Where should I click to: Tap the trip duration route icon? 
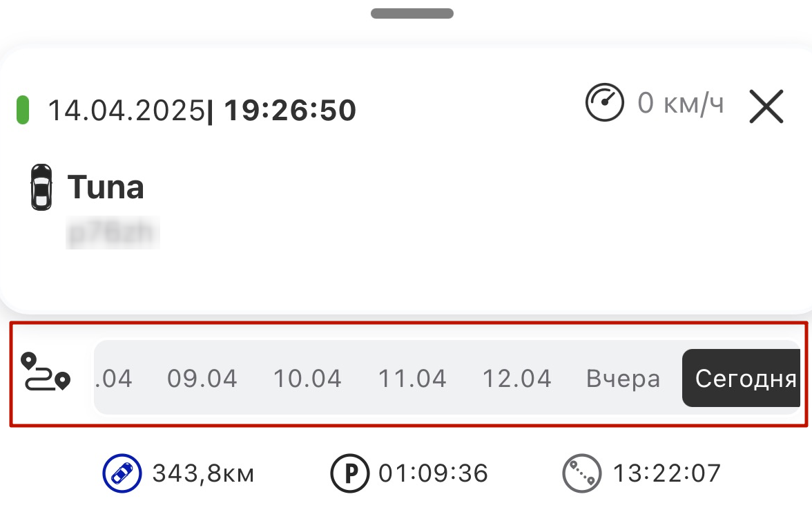[582, 473]
